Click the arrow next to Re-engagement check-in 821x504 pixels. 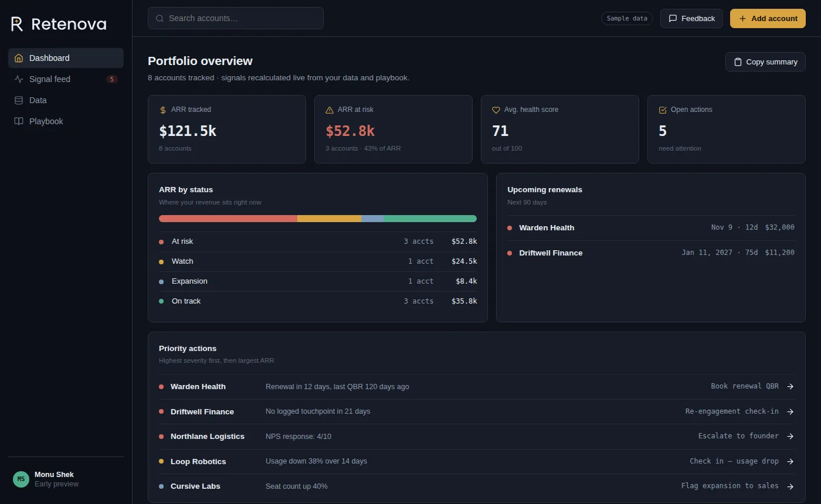pyautogui.click(x=791, y=411)
